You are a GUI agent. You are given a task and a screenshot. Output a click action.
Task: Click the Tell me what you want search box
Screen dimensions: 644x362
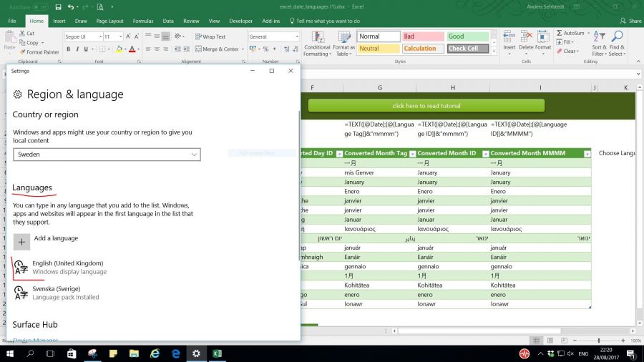[x=324, y=21]
